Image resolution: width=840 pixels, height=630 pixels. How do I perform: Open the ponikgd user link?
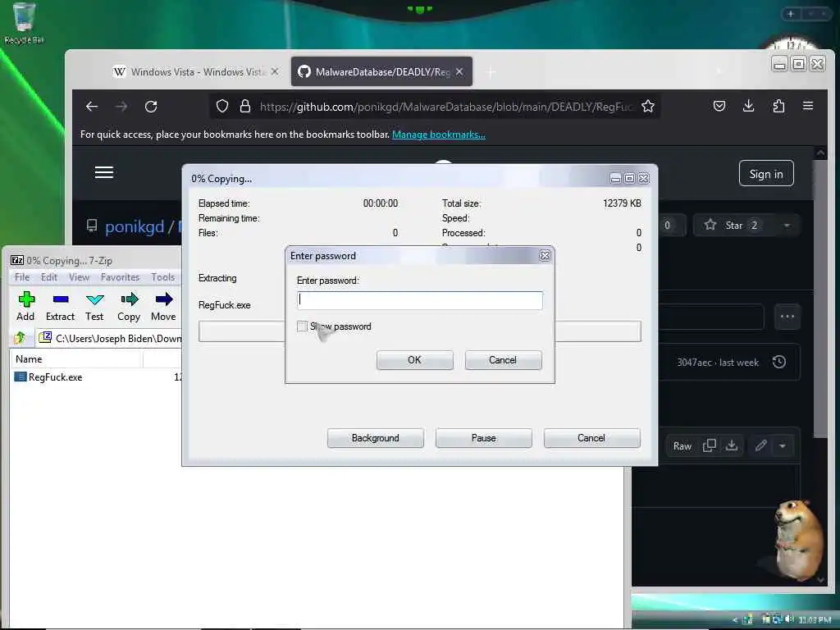tap(135, 226)
